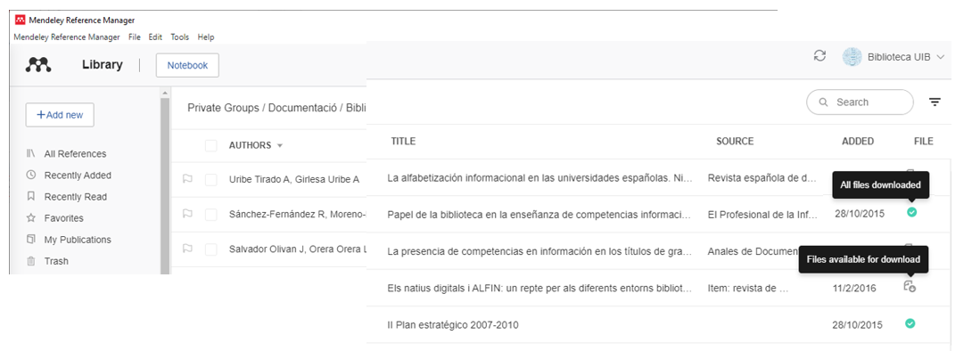This screenshot has width=980, height=351.
Task: Select title 'Els natius digitals i ALFIN'
Action: (540, 288)
